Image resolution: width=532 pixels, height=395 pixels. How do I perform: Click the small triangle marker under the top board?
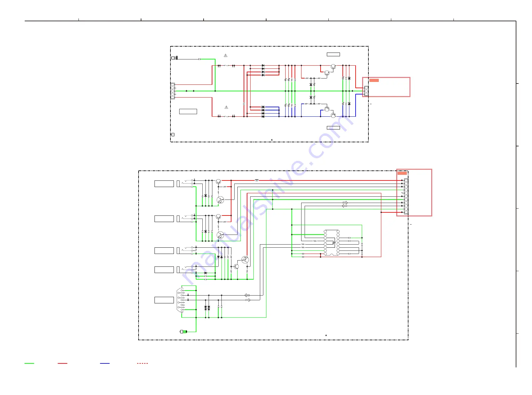pyautogui.click(x=272, y=140)
